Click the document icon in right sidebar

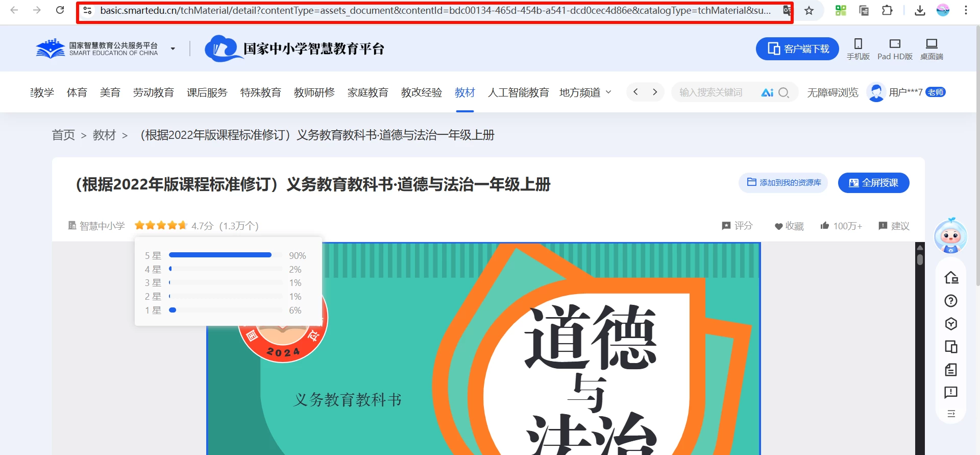coord(951,370)
